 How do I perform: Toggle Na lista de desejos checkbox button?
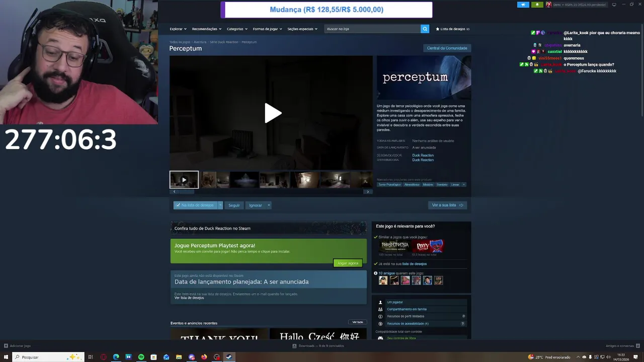coord(195,205)
